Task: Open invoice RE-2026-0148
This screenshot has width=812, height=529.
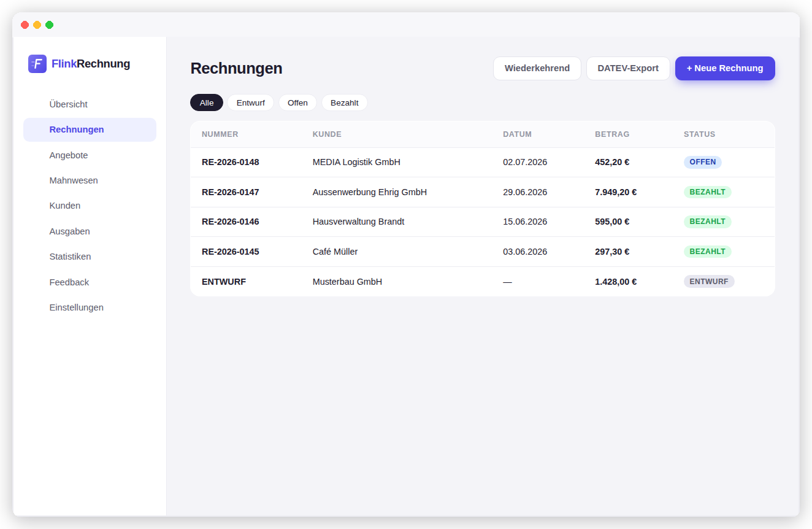Action: point(231,162)
